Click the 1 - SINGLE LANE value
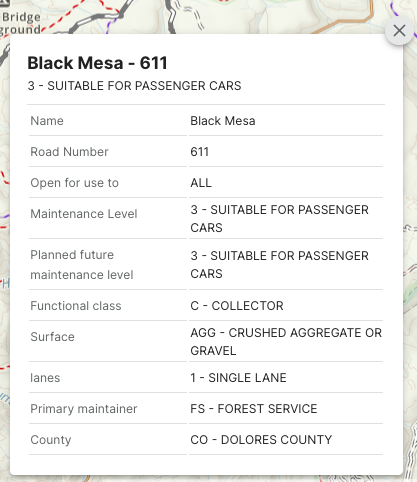The width and height of the screenshot is (417, 482). (x=238, y=378)
